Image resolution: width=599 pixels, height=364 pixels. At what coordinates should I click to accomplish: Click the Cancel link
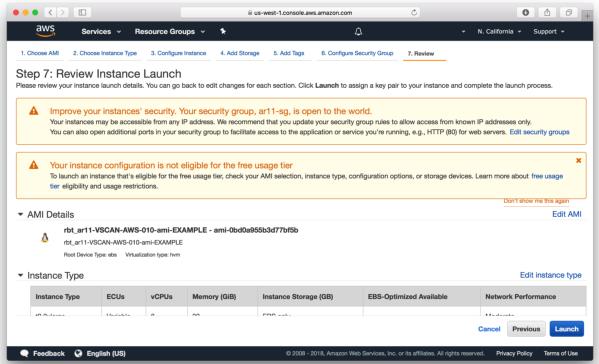click(489, 329)
